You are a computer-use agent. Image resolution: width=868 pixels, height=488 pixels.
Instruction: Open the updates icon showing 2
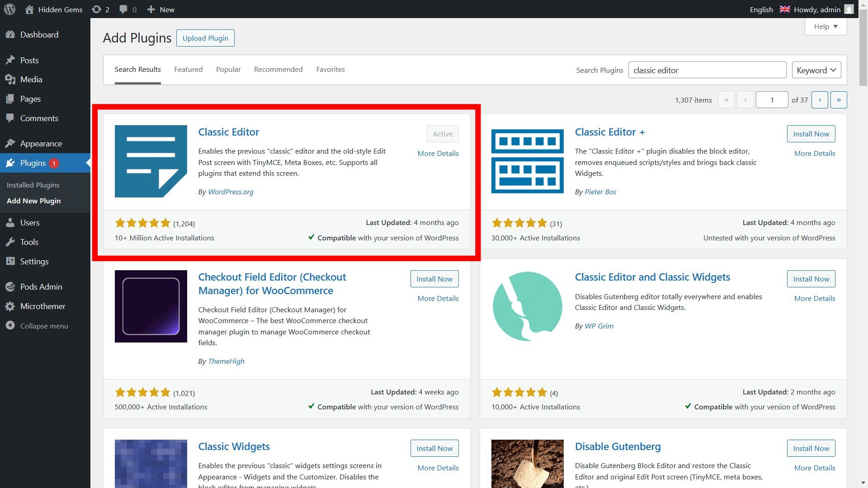pos(96,9)
